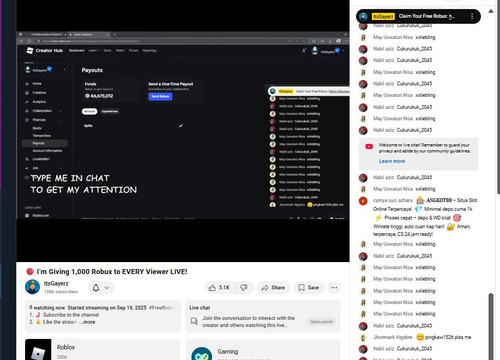Select the Store menu in the video's Creator Hub
Viewport: 500px width, 360px height.
pos(107,51)
